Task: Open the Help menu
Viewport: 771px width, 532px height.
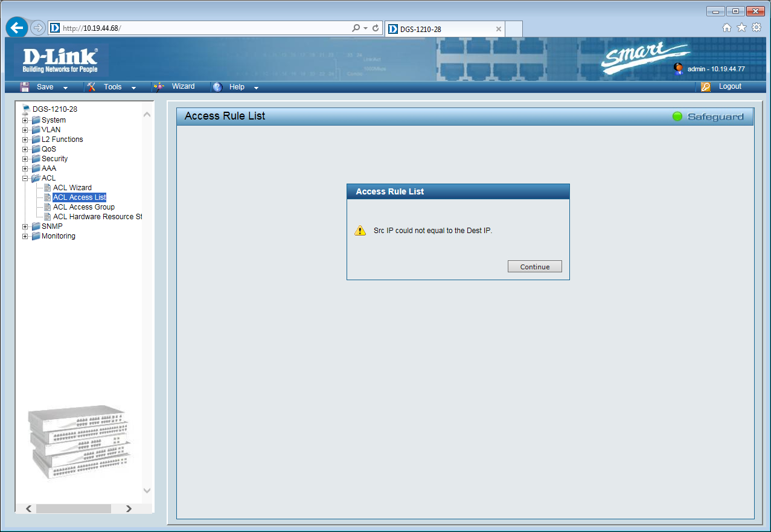Action: pyautogui.click(x=237, y=87)
